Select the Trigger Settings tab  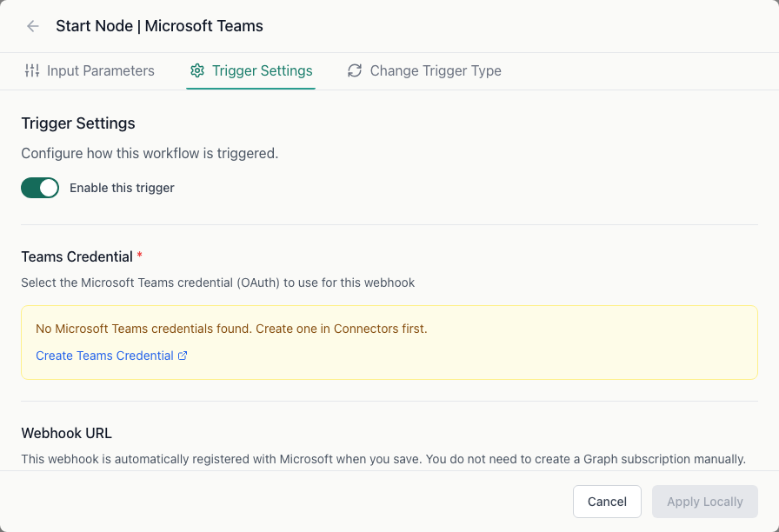250,70
